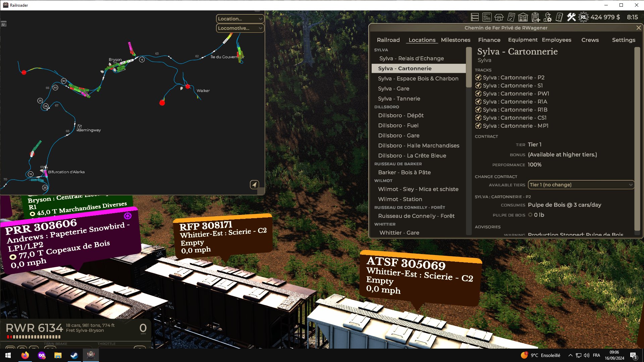Image resolution: width=644 pixels, height=362 pixels.
Task: Switch to the Finance tab
Action: (489, 40)
